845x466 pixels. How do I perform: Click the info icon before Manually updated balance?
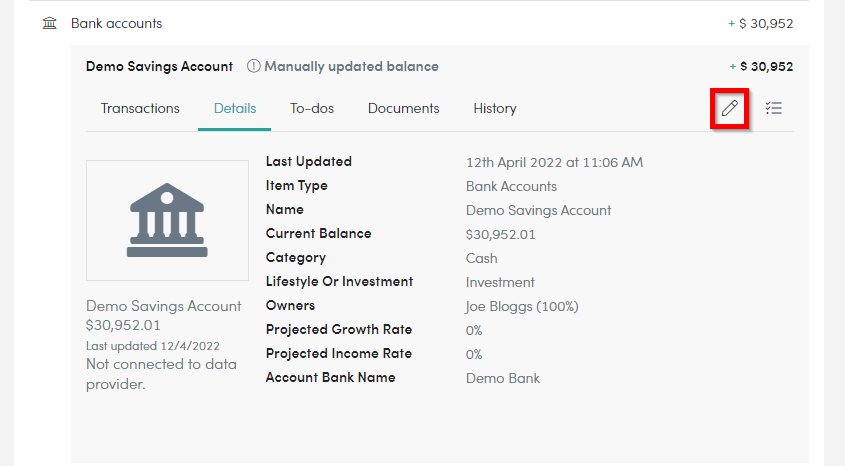click(x=253, y=66)
